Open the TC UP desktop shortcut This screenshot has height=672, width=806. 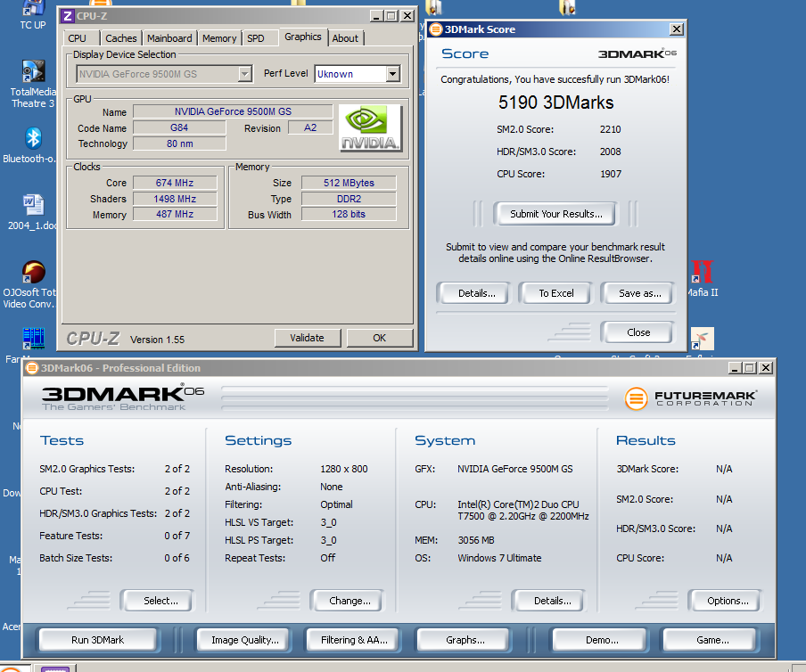[x=33, y=15]
